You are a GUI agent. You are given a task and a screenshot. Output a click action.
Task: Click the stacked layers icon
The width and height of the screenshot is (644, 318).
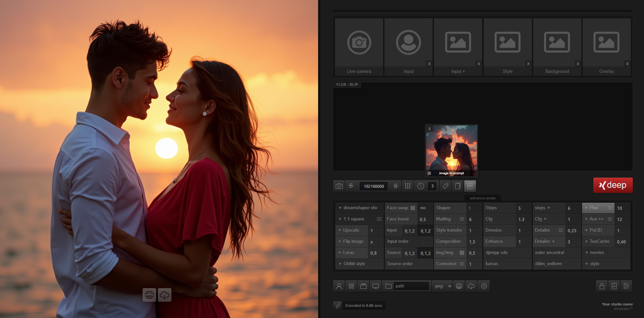point(363,286)
